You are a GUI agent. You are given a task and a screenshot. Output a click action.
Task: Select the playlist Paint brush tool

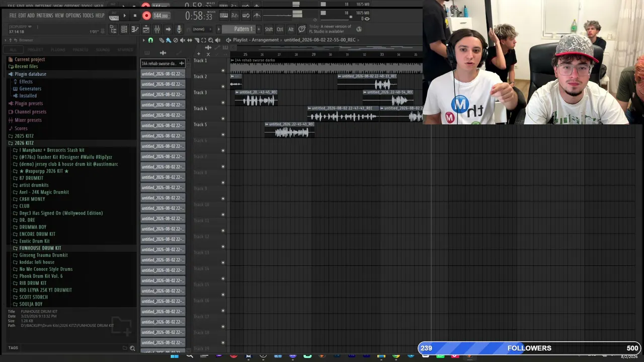coord(169,40)
